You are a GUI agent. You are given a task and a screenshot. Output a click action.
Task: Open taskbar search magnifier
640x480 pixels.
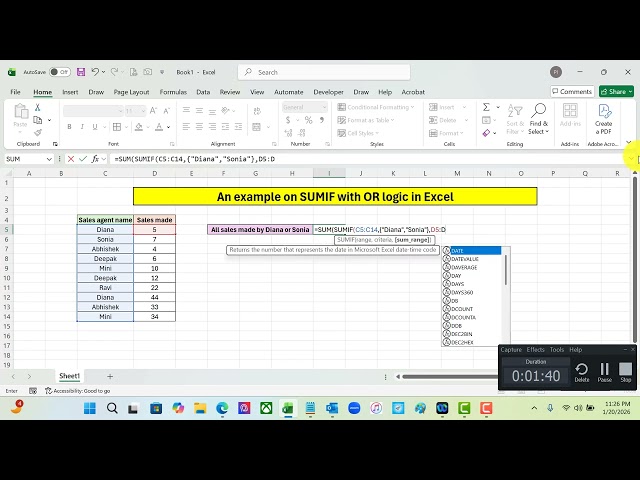tap(112, 408)
